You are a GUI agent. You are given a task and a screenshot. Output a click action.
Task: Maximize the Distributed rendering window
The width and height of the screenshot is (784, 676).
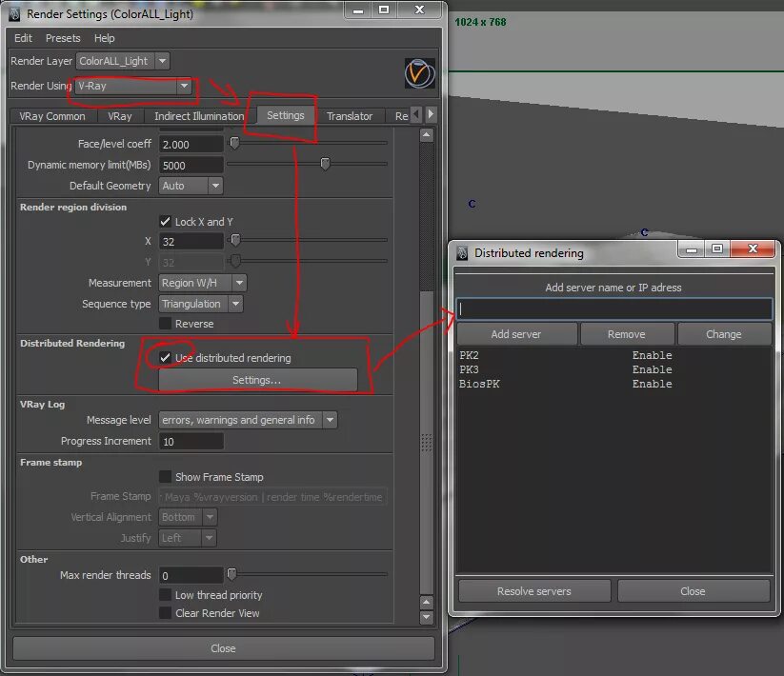[x=717, y=249]
